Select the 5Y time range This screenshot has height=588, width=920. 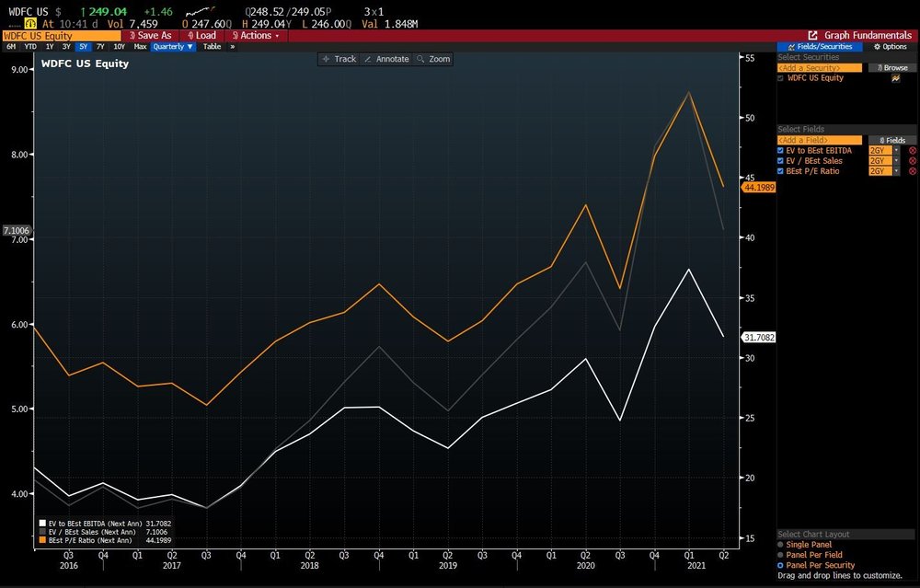[84, 46]
